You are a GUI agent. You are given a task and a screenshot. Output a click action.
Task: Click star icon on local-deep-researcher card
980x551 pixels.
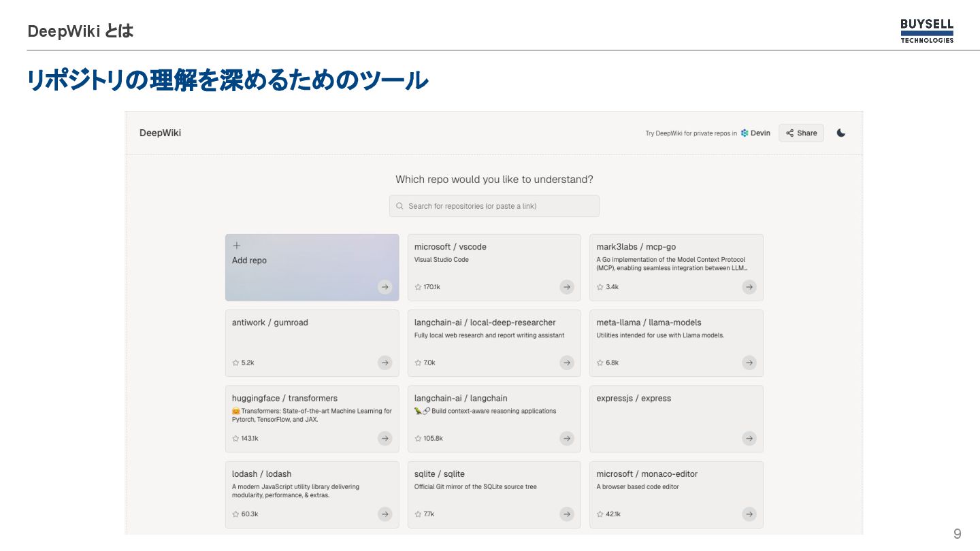click(x=418, y=363)
